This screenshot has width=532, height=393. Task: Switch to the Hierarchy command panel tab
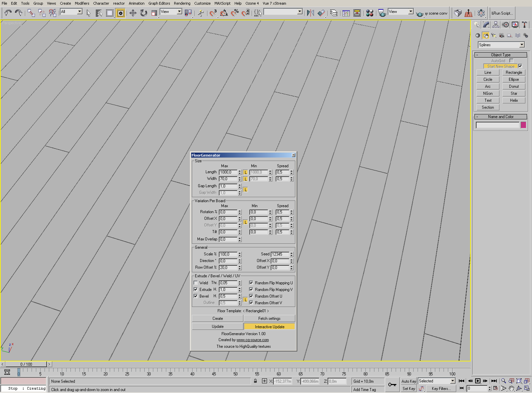tap(496, 25)
